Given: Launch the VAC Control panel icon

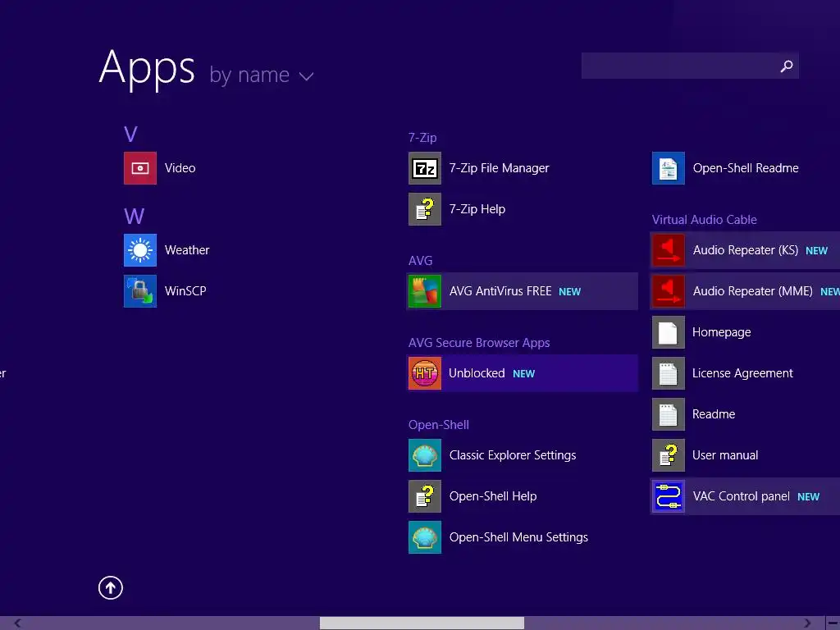Looking at the screenshot, I should tap(668, 496).
